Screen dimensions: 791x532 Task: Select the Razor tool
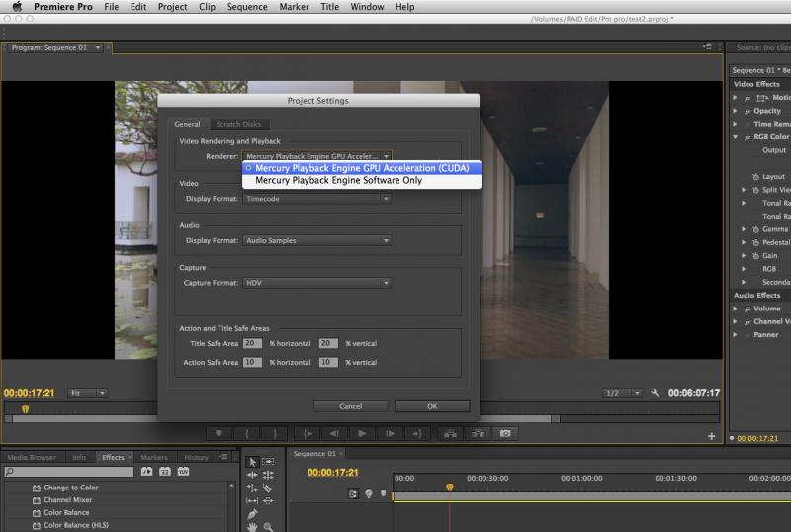tap(268, 488)
